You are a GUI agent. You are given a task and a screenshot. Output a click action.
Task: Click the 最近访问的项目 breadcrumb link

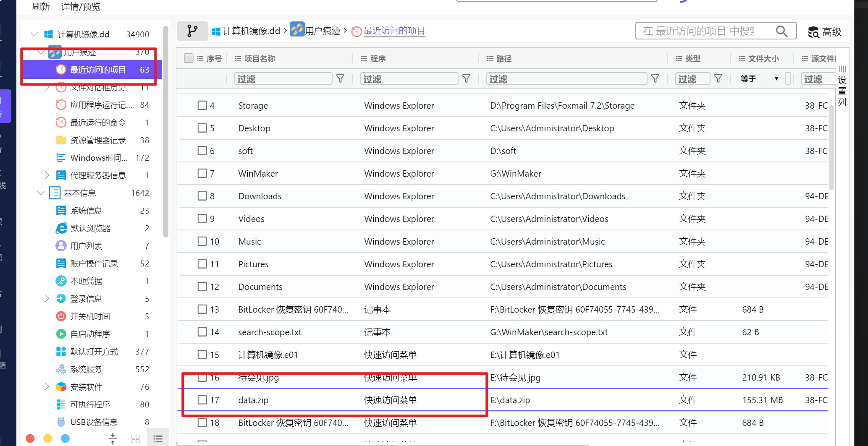point(394,31)
